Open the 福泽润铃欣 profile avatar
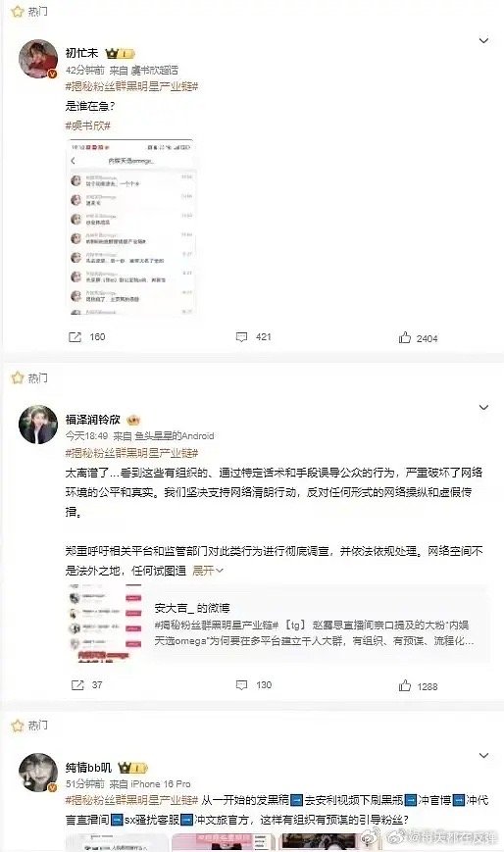The width and height of the screenshot is (504, 852). point(38,425)
